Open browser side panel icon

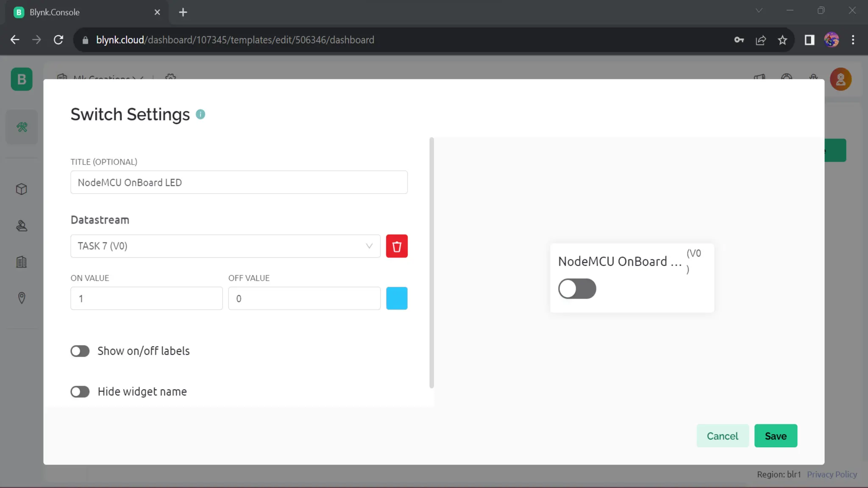pos(809,40)
